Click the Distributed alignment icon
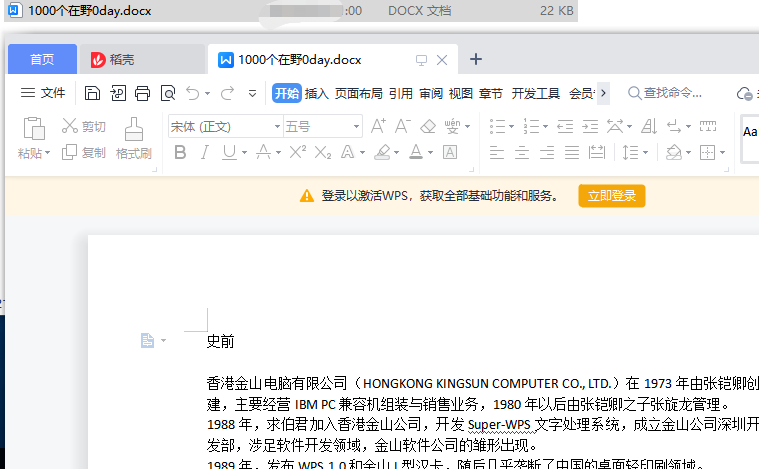This screenshot has width=759, height=469. [x=597, y=152]
